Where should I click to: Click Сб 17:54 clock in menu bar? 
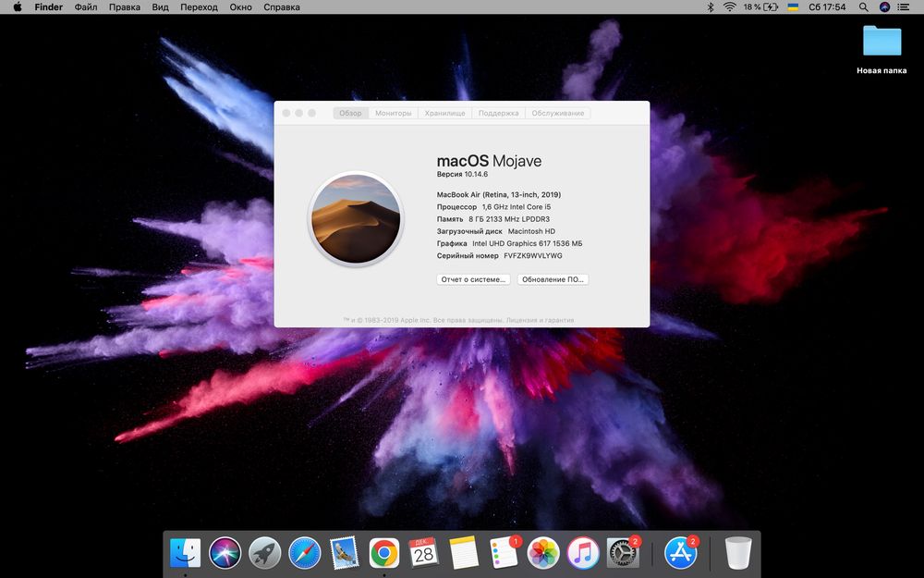click(827, 7)
